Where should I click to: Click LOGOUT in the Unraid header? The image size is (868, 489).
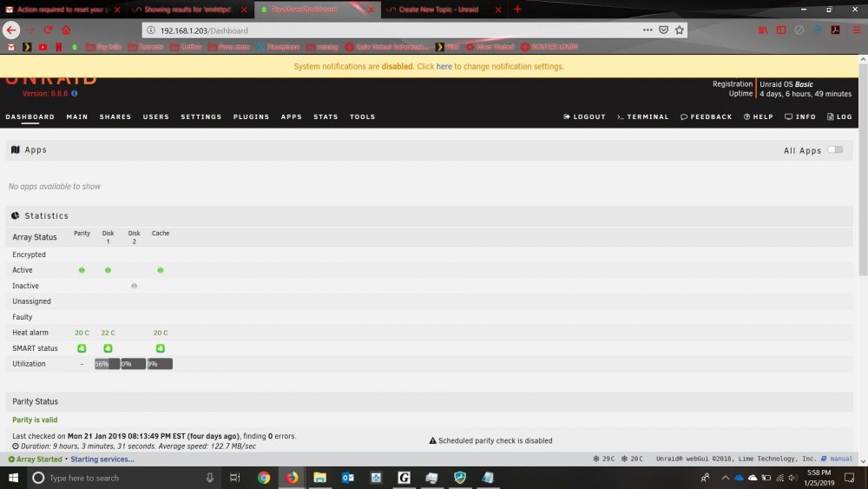click(x=584, y=117)
